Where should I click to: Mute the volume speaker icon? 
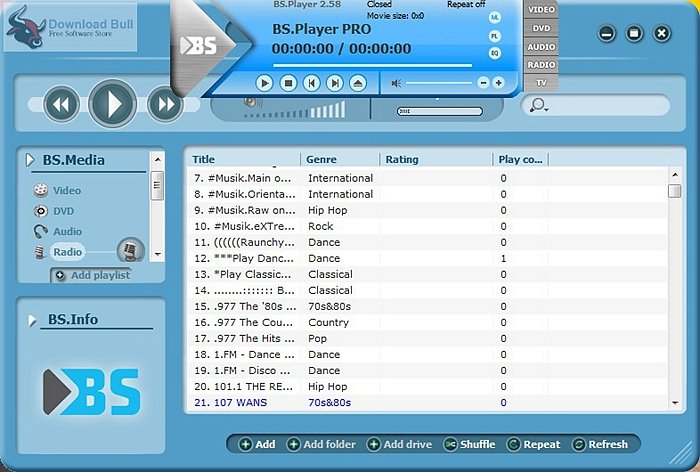[x=397, y=83]
